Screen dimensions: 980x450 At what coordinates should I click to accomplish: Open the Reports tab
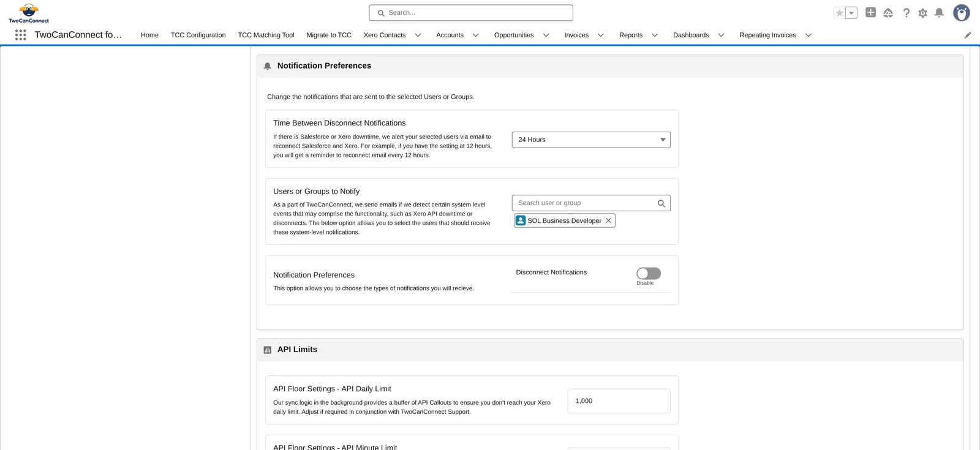pos(631,35)
